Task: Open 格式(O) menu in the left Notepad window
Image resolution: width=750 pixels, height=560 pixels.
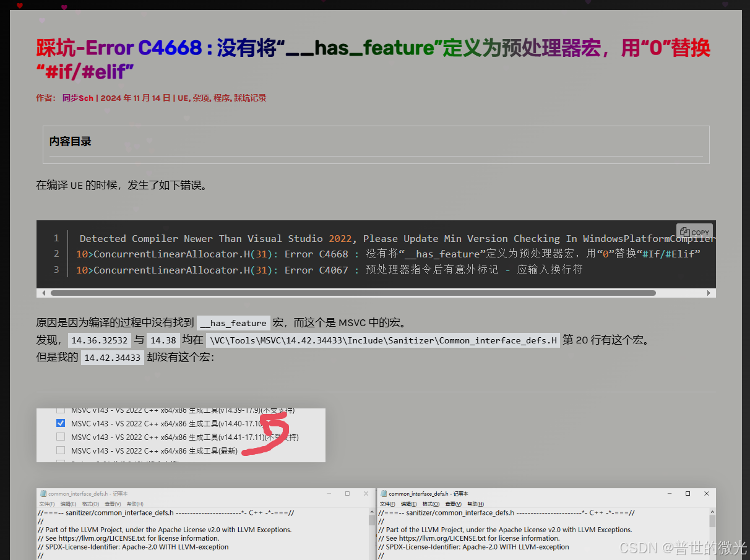Action: pos(90,504)
